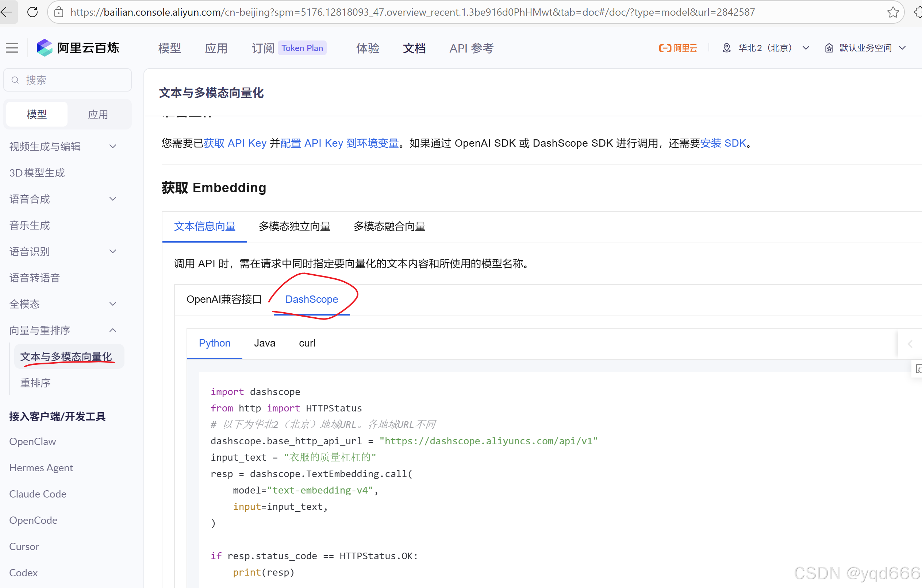The image size is (922, 588).
Task: Open 3D模型生成 in sidebar
Action: point(37,173)
